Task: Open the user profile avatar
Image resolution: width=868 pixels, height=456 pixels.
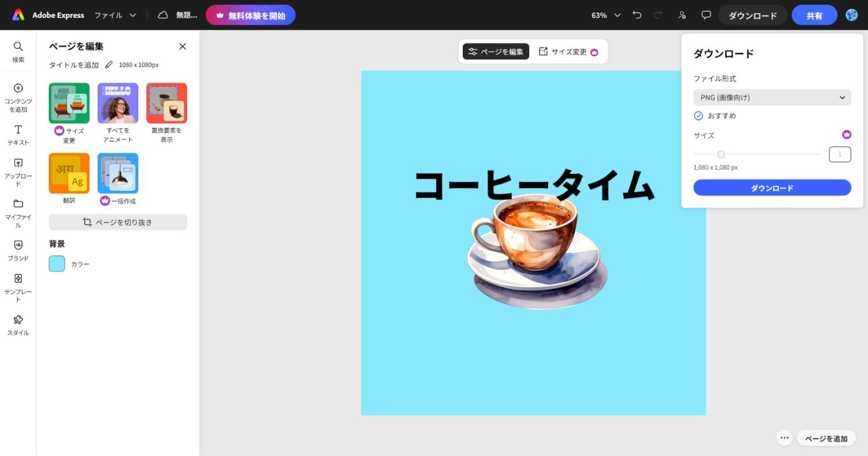Action: tap(852, 15)
